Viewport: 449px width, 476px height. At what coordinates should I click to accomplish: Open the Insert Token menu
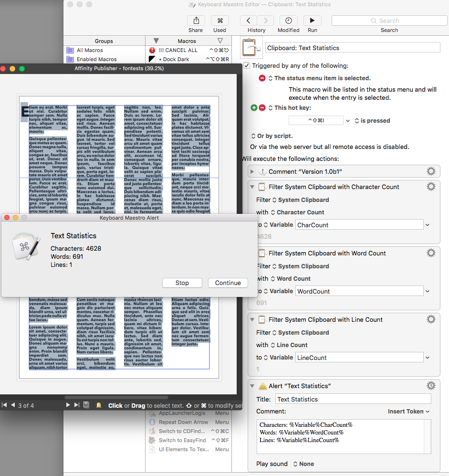[x=408, y=412]
